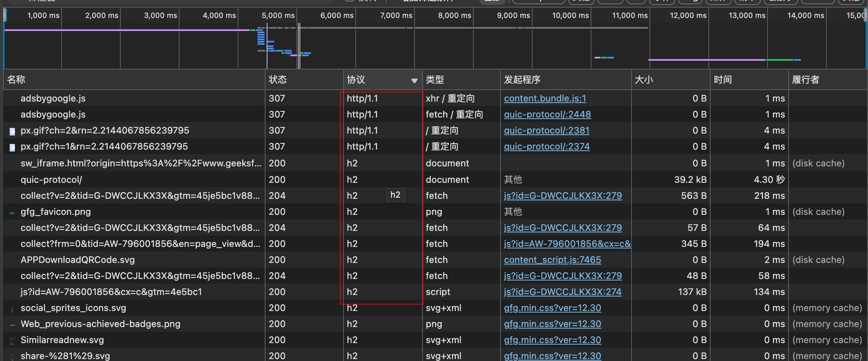
Task: Open the js?id=G-DWCCJLKX3X:274 initiator link
Action: (x=563, y=292)
